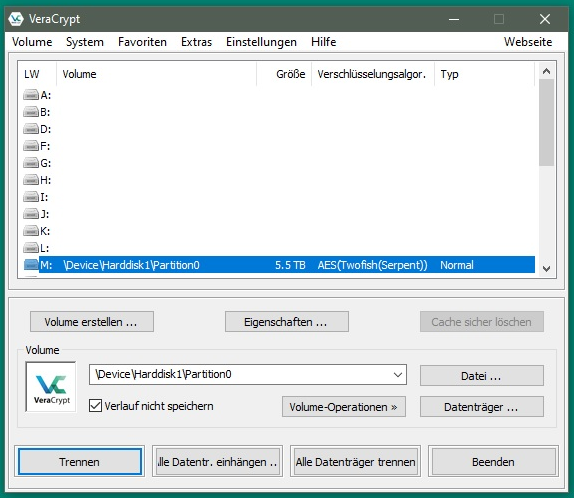Open the Extras menu
The height and width of the screenshot is (498, 574).
point(197,42)
